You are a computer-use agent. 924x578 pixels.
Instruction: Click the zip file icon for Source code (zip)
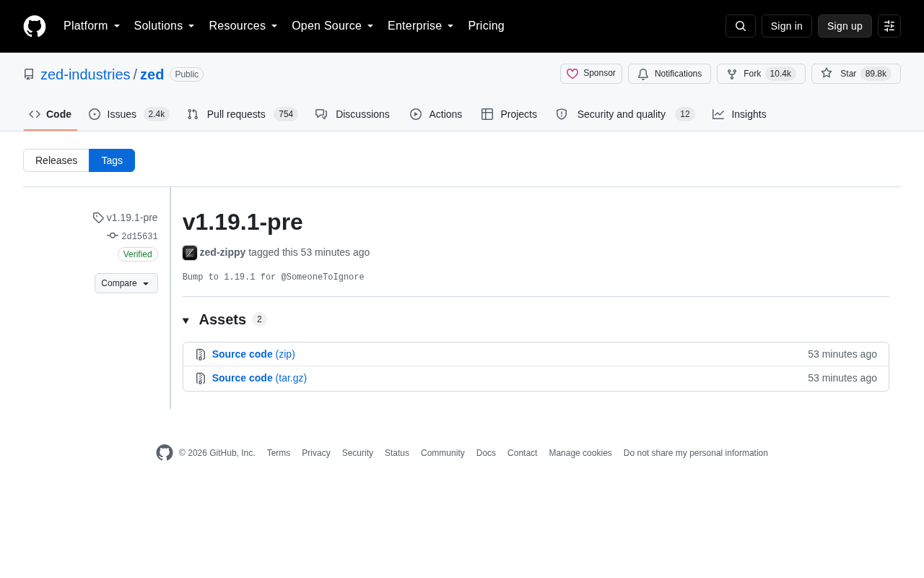(x=201, y=355)
